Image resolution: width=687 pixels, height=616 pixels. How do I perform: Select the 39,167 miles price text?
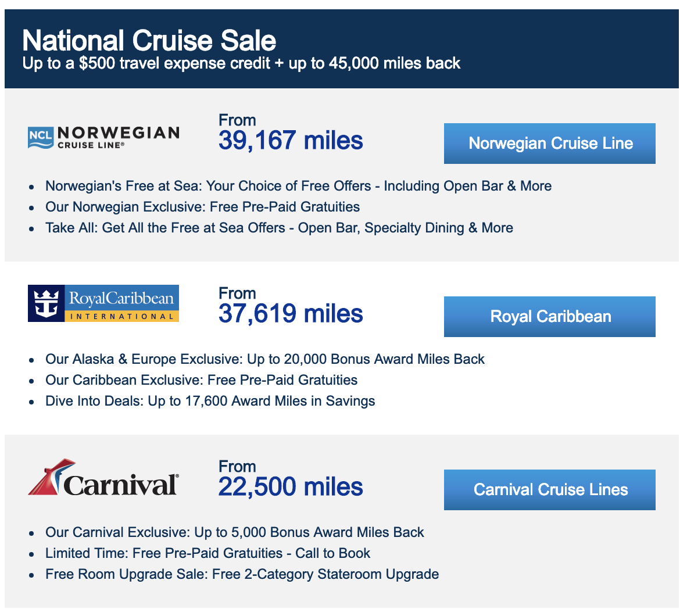[291, 140]
